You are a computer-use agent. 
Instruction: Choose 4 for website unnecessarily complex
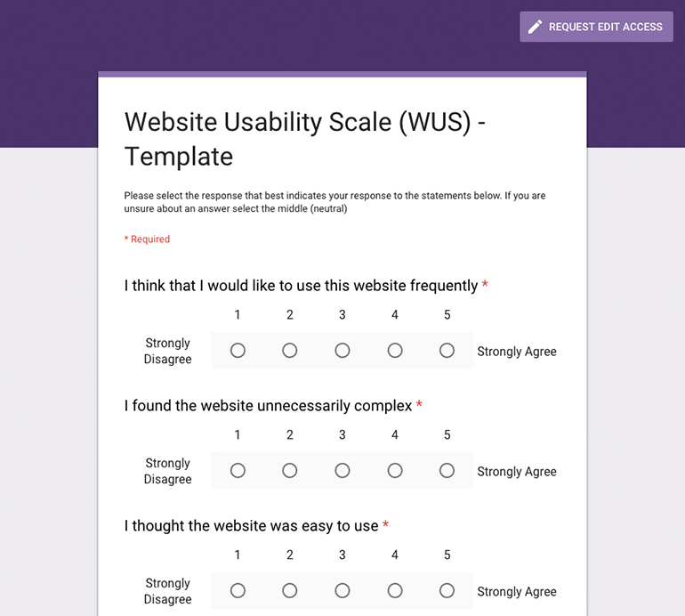(395, 470)
